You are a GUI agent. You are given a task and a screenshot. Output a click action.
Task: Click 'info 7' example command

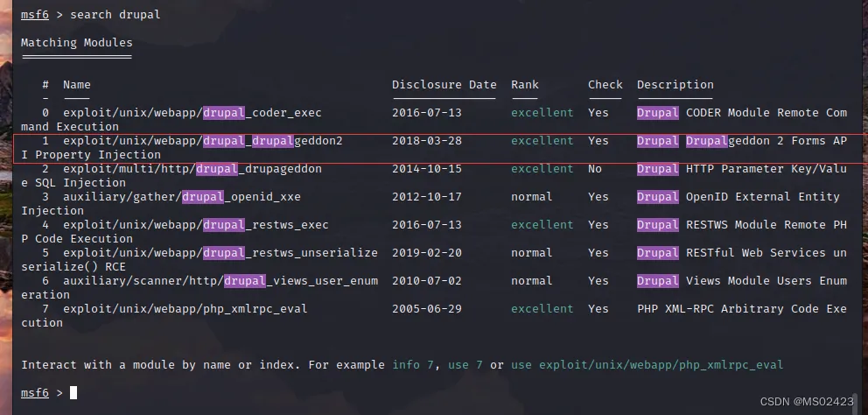(413, 365)
